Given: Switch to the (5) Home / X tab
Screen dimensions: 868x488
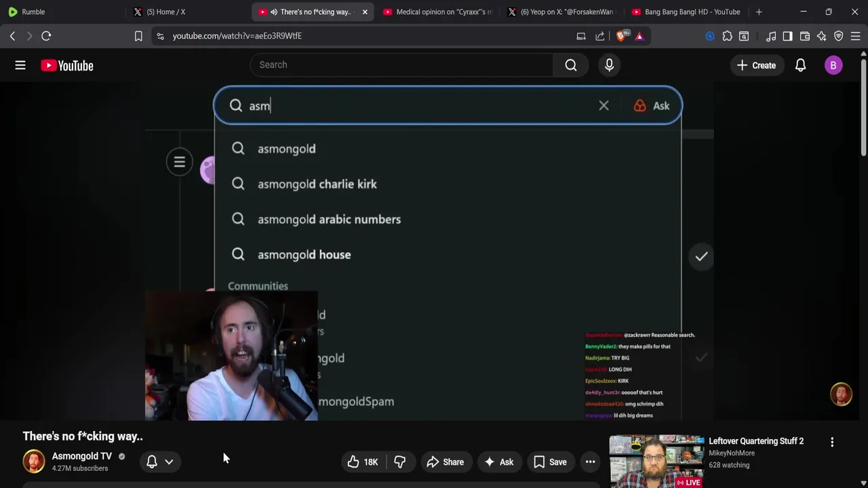Looking at the screenshot, I should tap(189, 12).
